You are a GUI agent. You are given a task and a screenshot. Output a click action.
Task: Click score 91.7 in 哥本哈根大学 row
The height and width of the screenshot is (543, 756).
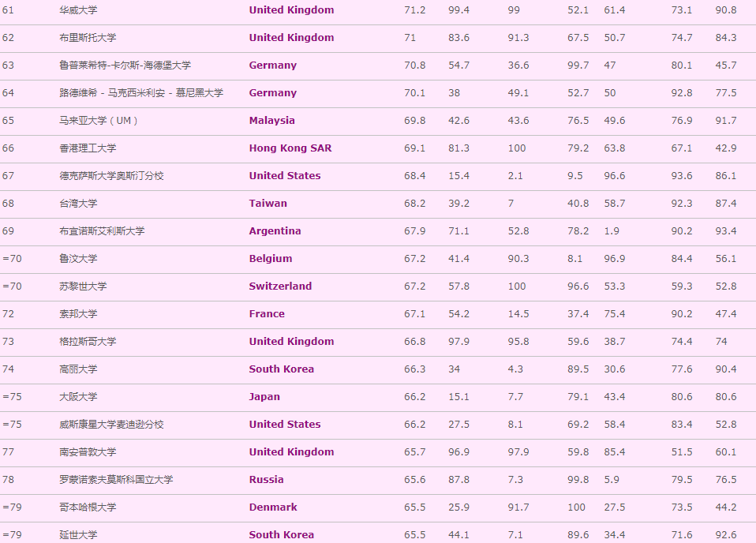(518, 507)
